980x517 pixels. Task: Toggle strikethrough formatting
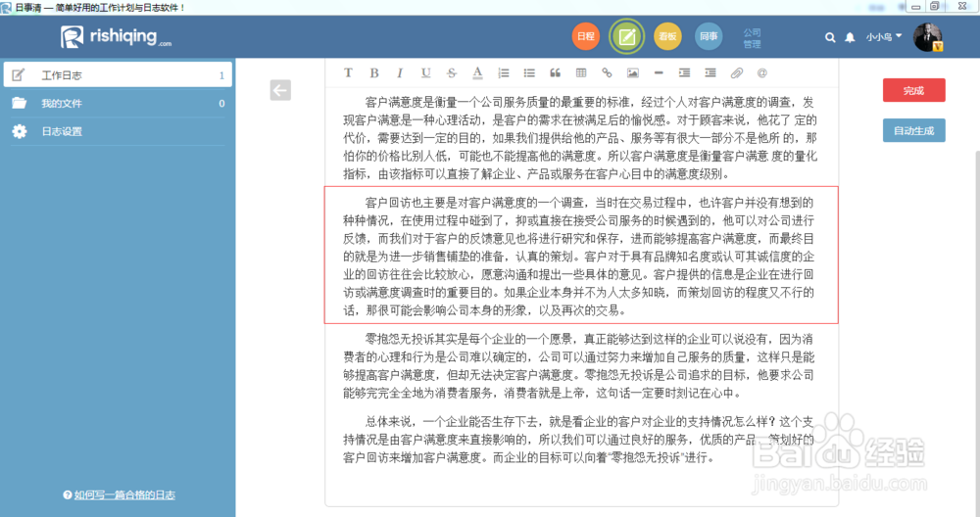tap(452, 73)
